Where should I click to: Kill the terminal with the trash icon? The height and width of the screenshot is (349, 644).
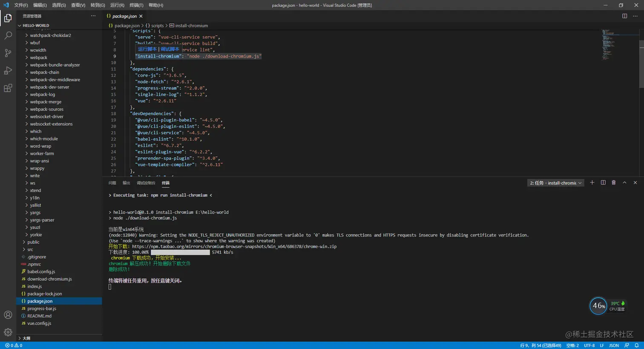pos(614,183)
